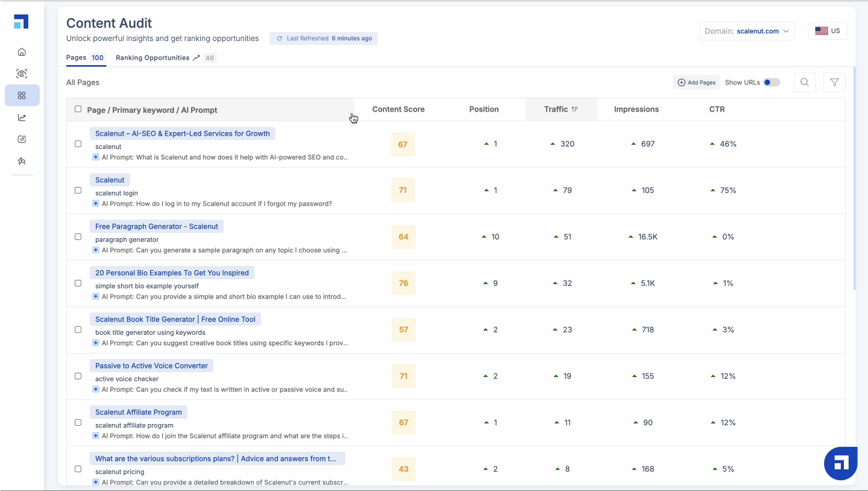This screenshot has width=868, height=491.
Task: Open the eye-scan icon in sidebar
Action: coord(22,74)
